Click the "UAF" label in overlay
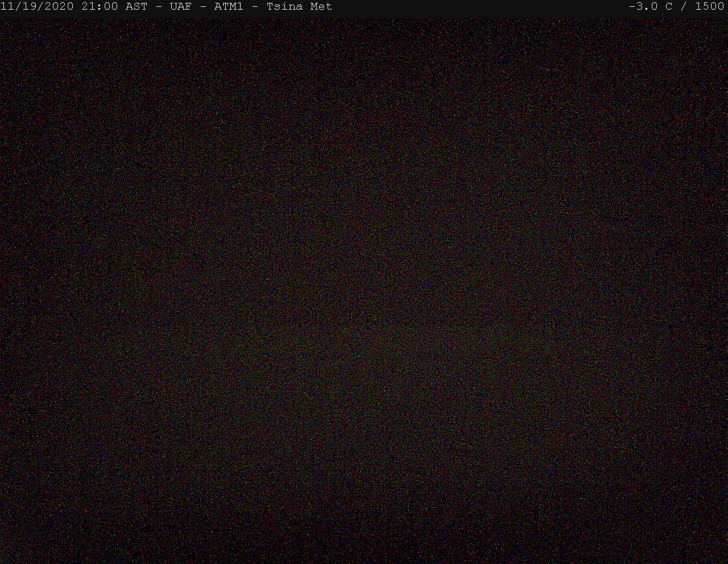This screenshot has height=564, width=728. click(181, 7)
